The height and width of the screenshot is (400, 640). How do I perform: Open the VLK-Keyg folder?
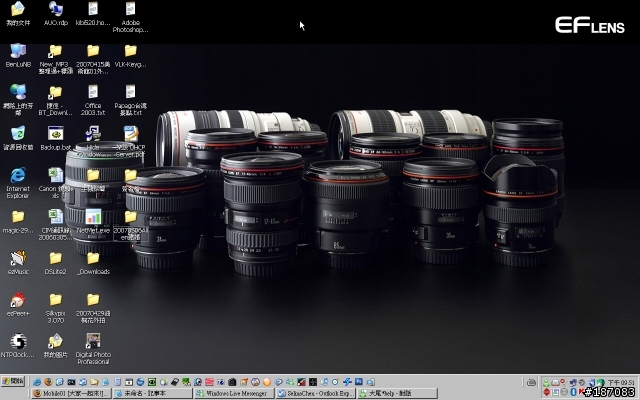(130, 56)
